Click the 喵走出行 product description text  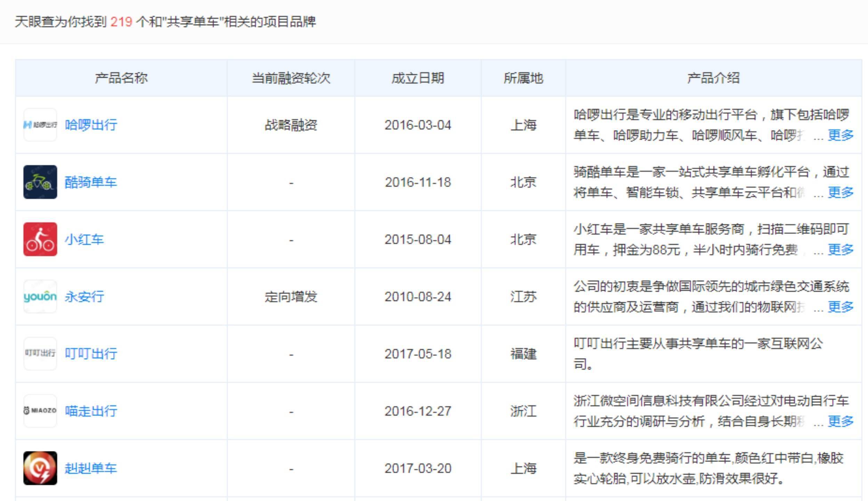711,411
